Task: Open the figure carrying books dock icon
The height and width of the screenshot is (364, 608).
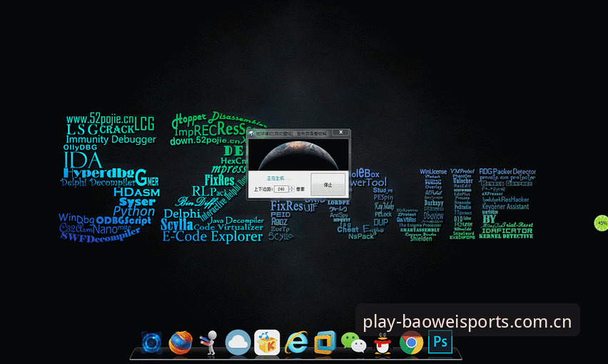Action: [209, 343]
